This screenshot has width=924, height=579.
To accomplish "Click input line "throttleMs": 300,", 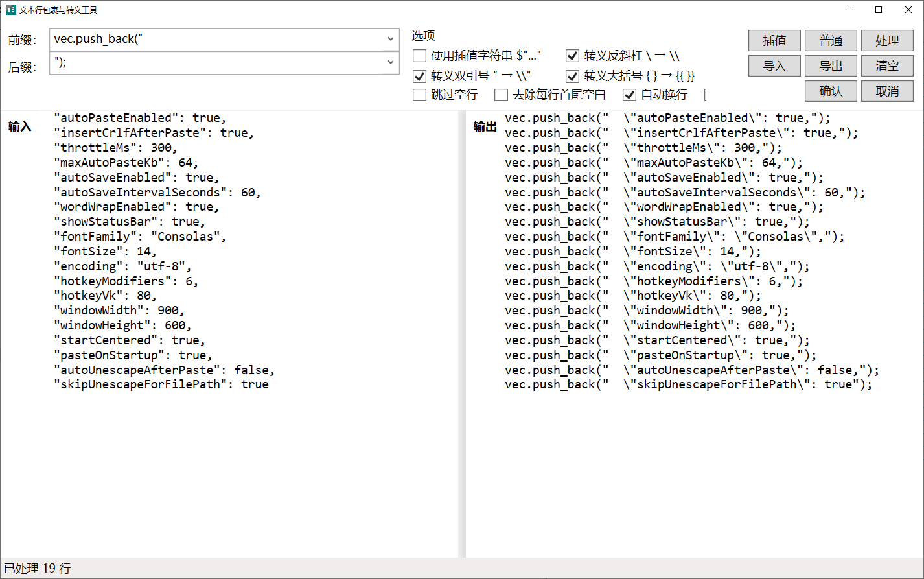I will click(x=116, y=148).
